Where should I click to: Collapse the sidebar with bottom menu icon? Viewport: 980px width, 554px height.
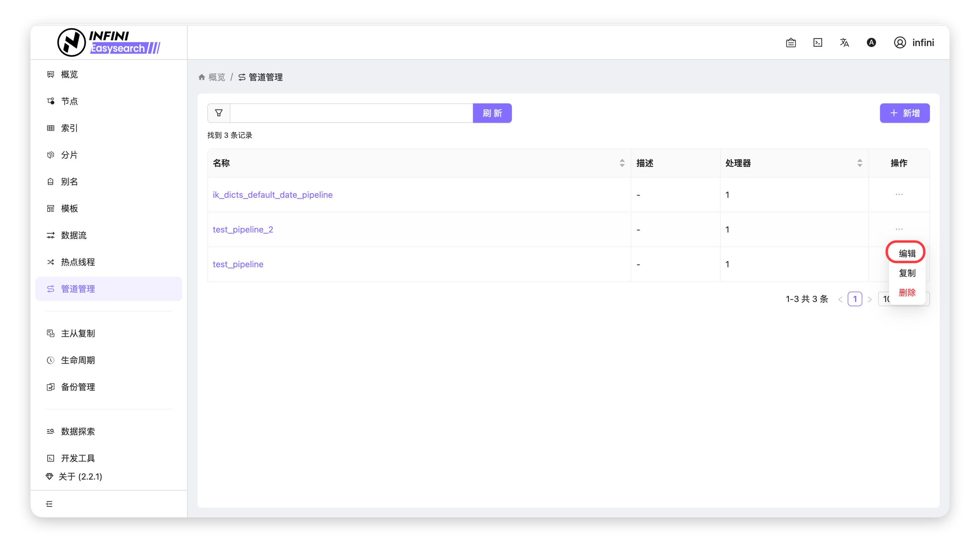(49, 504)
